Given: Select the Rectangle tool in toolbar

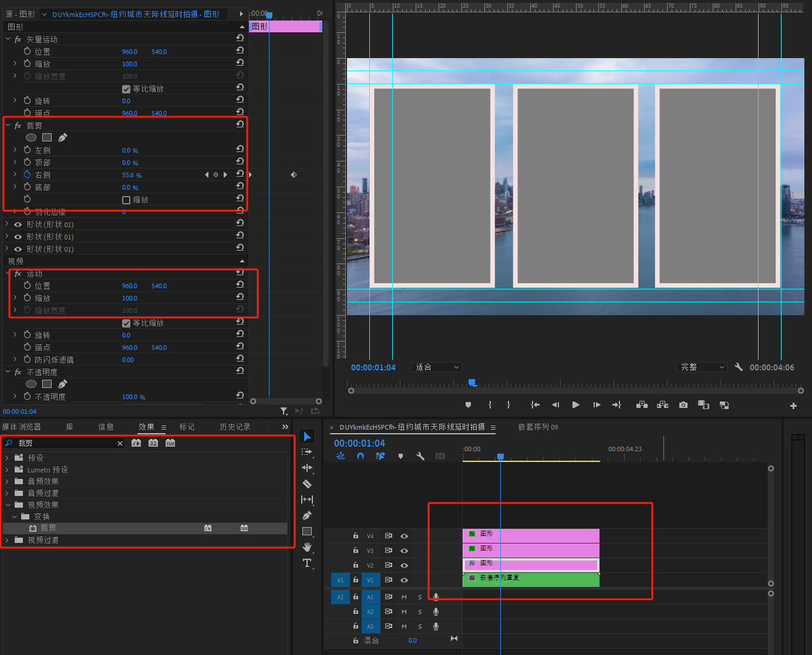Looking at the screenshot, I should coord(307,531).
